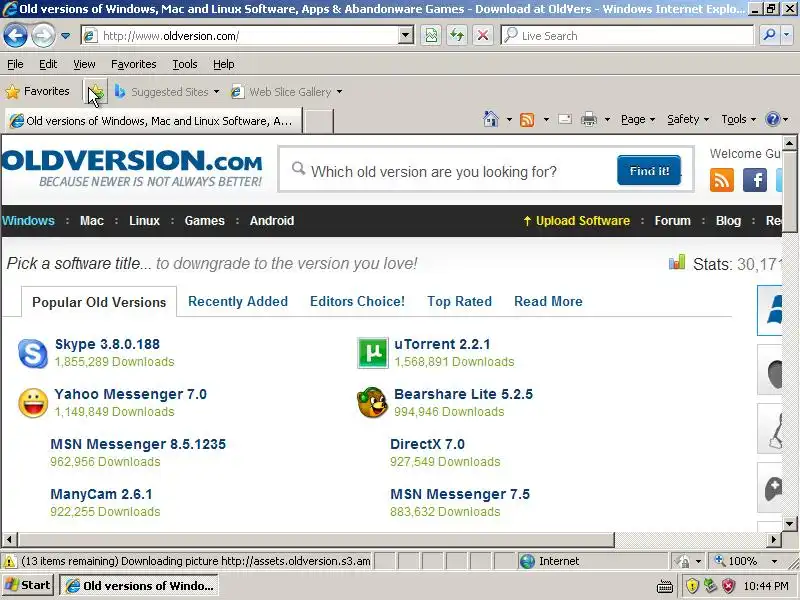Screen dimensions: 800x600
Task: Click the Compatibility View icon
Action: 431,36
